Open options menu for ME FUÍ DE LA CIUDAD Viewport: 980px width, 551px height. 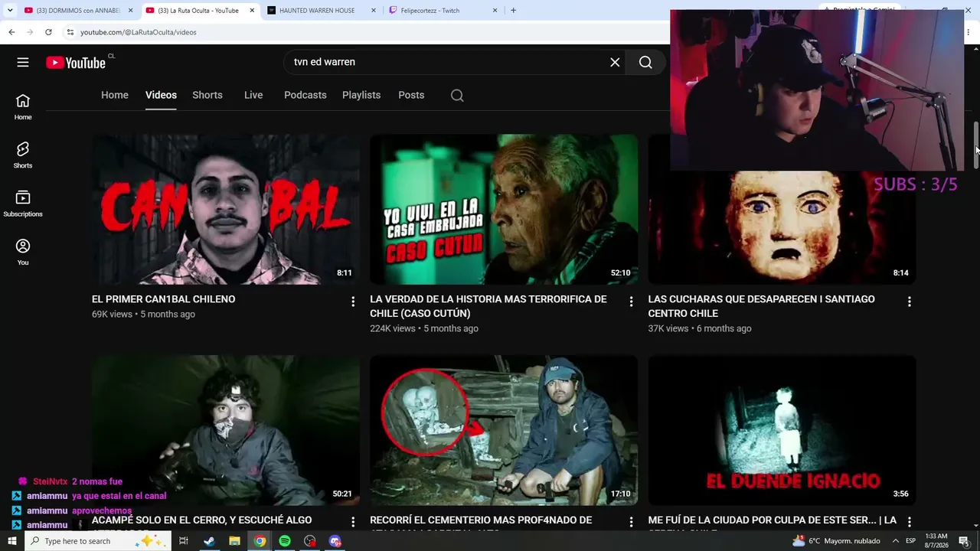909,521
